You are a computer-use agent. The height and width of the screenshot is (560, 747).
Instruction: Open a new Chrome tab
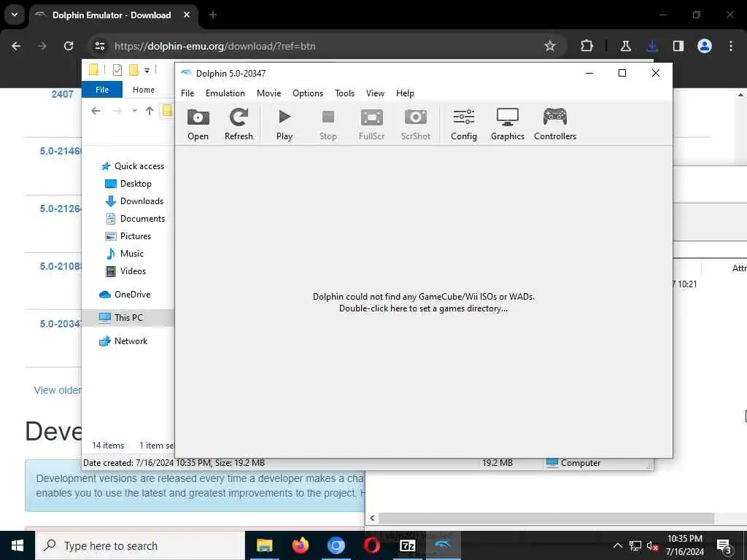(x=212, y=15)
